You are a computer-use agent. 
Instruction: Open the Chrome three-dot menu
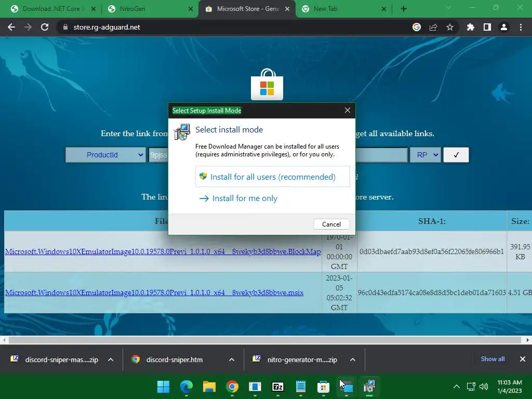521,27
